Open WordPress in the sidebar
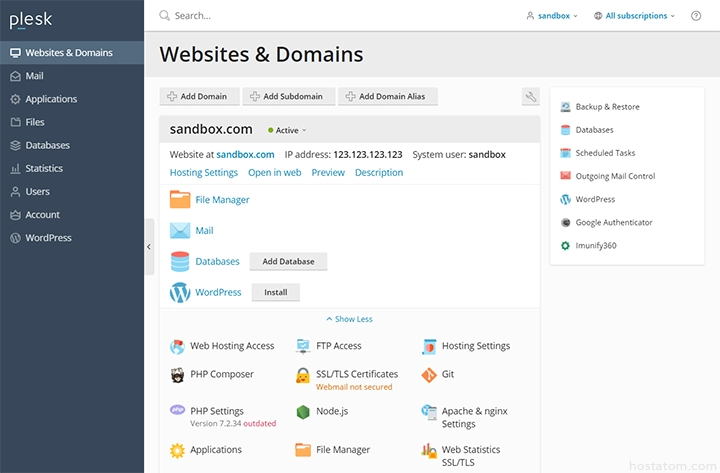 pos(72,238)
